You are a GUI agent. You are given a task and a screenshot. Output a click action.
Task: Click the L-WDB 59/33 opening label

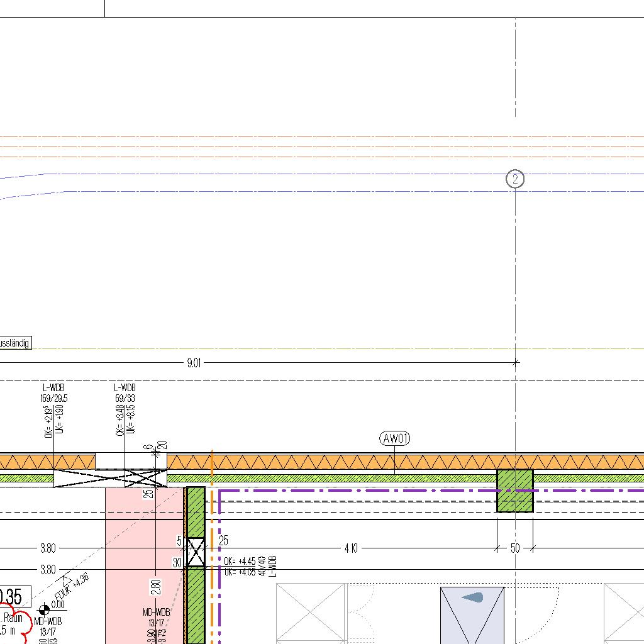pyautogui.click(x=125, y=393)
